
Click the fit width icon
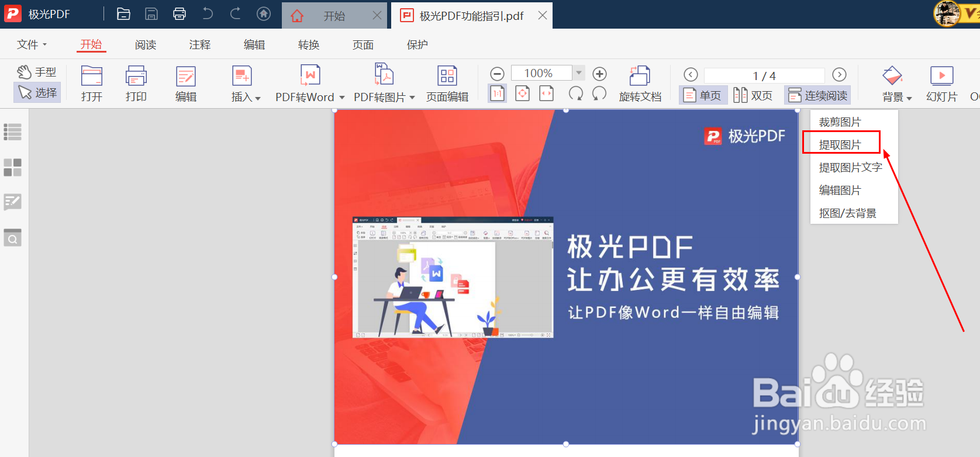[546, 94]
